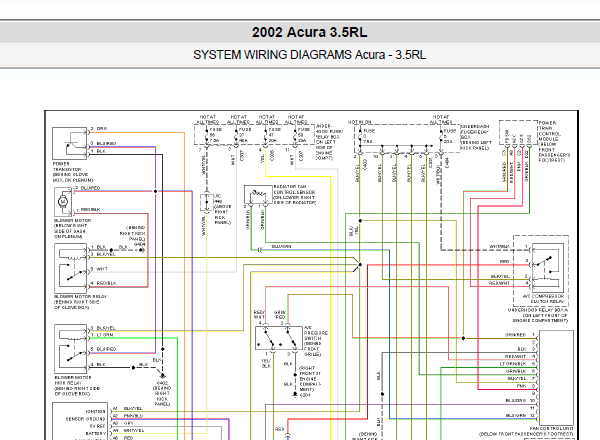Viewport: 600px width, 440px height.
Task: Click the "YEL/BLK" label under the pressure switch
Action: coord(266,363)
